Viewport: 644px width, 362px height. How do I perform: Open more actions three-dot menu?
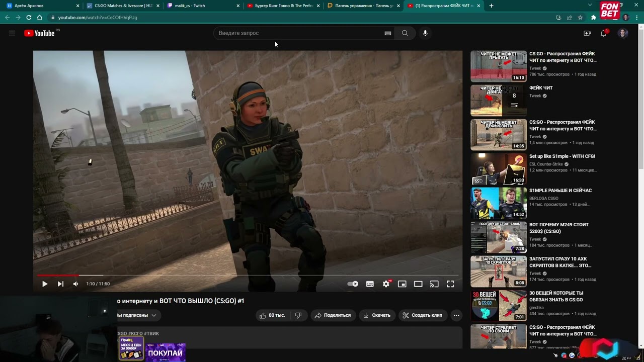pos(456,315)
